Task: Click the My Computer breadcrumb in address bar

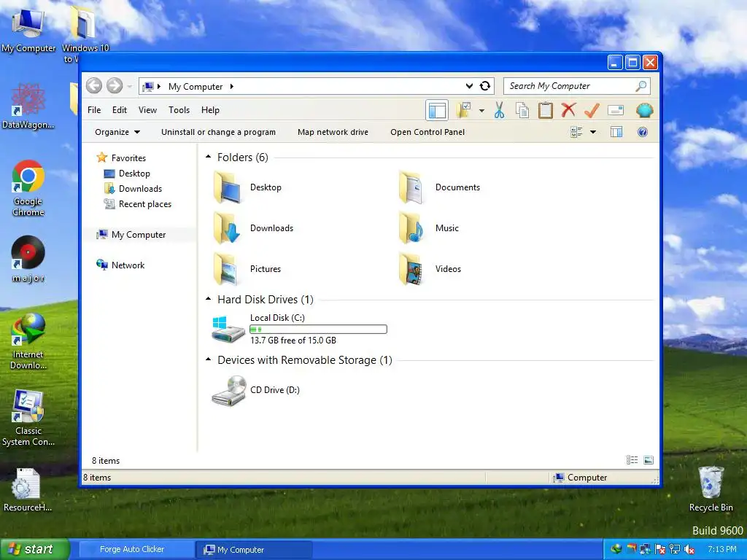Action: click(196, 87)
